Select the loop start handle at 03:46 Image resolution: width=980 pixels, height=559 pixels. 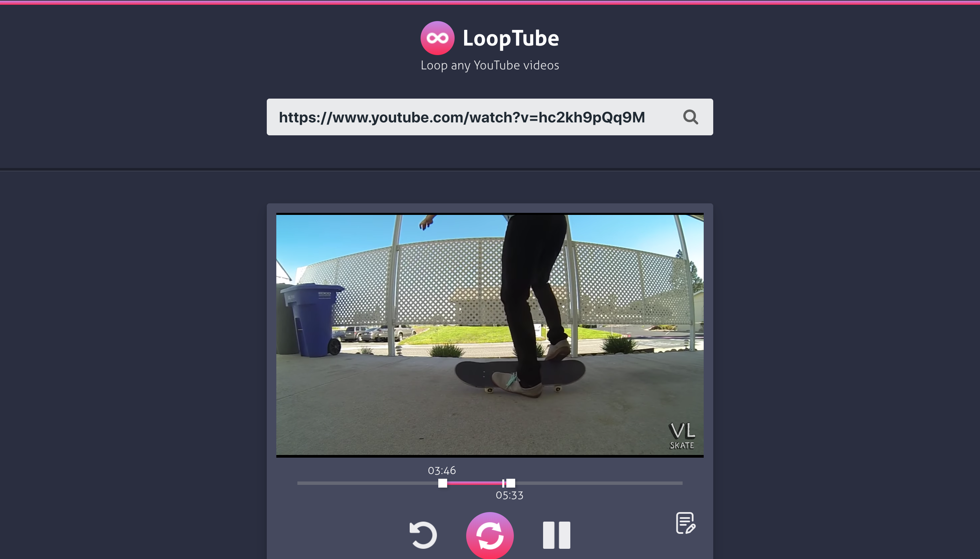443,483
